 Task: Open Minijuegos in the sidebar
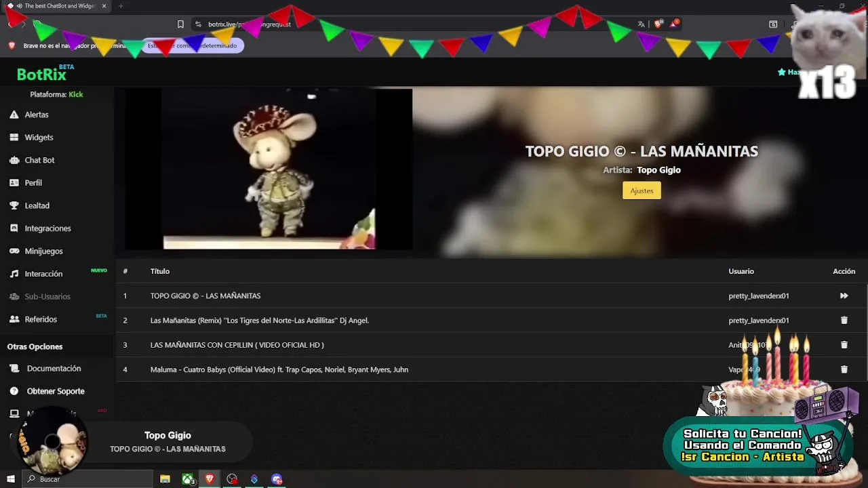click(x=43, y=251)
